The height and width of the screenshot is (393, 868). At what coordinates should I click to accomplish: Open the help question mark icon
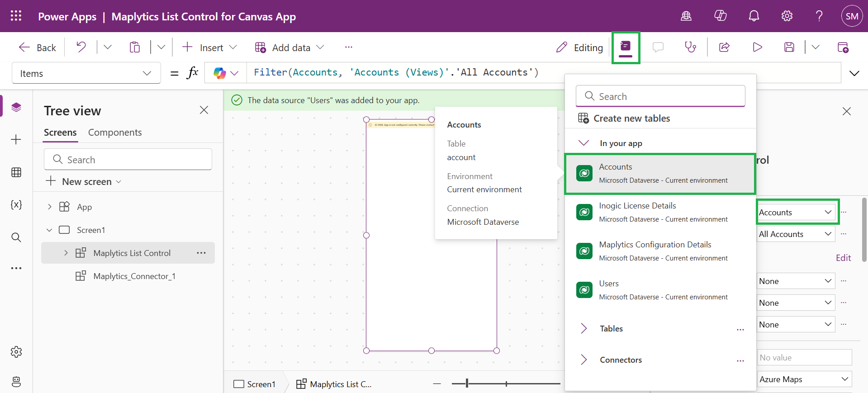point(819,16)
